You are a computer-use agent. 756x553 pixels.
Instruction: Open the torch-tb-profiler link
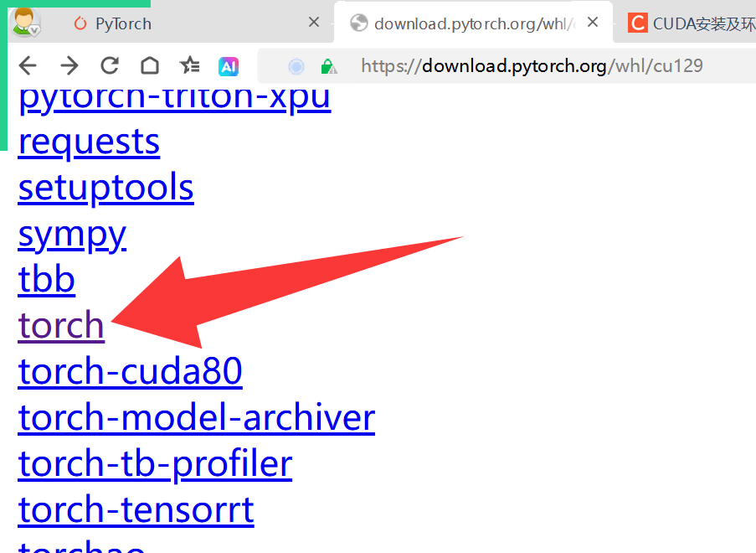click(x=155, y=464)
